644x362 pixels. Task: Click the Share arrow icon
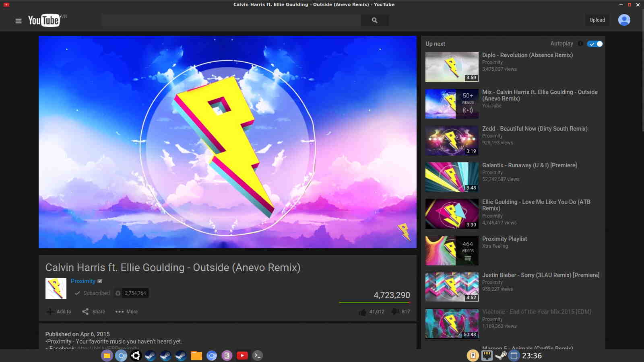[x=85, y=312]
